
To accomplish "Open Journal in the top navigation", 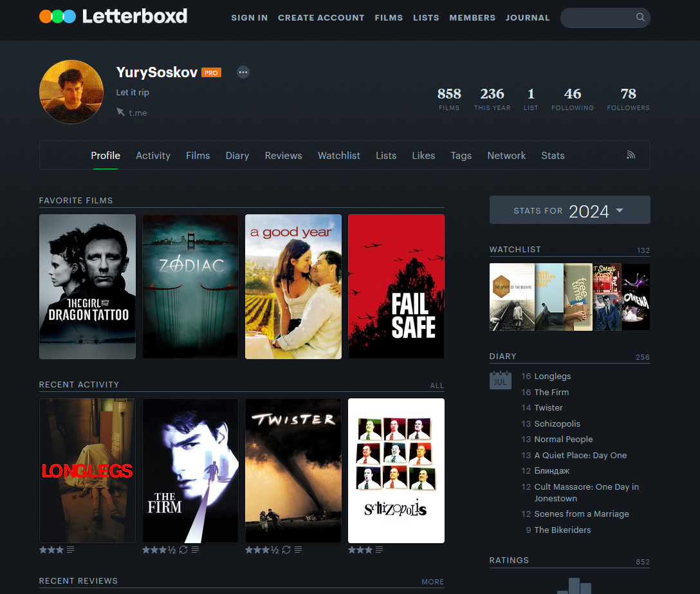I will [x=528, y=18].
